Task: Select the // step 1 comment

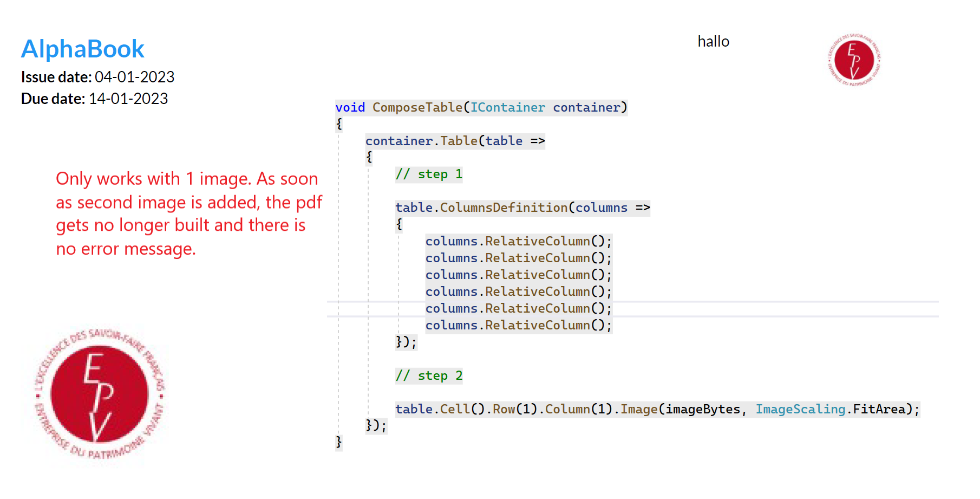Action: [429, 174]
